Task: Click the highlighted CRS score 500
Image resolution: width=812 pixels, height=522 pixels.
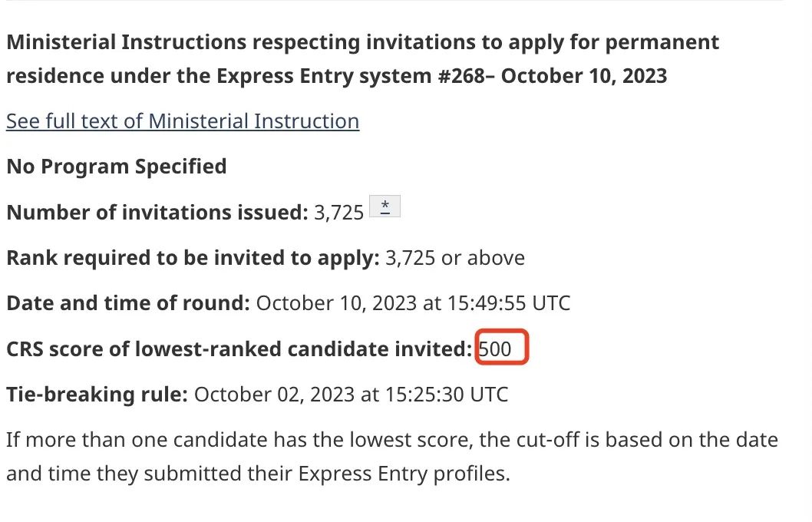Action: 496,349
